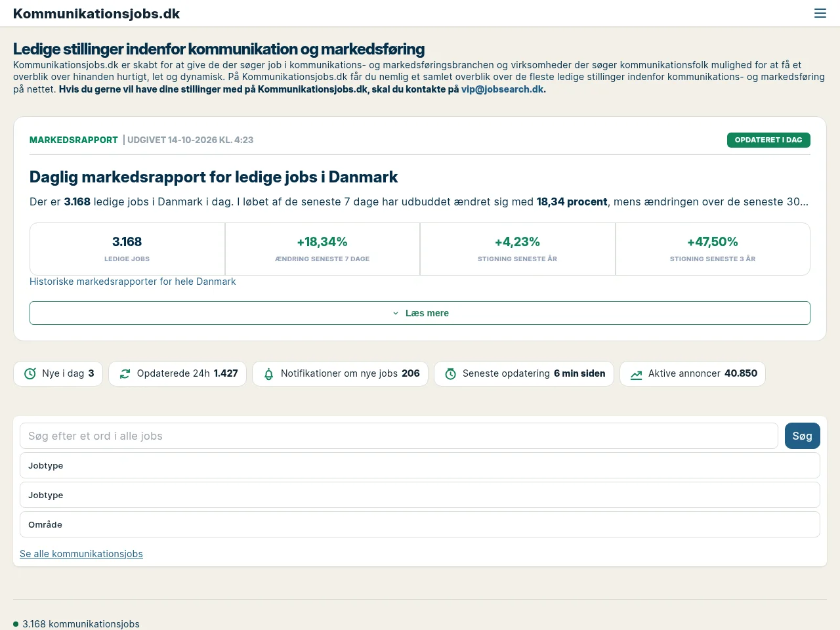Image resolution: width=840 pixels, height=630 pixels.
Task: Open the hamburger menu icon
Action: tap(820, 13)
